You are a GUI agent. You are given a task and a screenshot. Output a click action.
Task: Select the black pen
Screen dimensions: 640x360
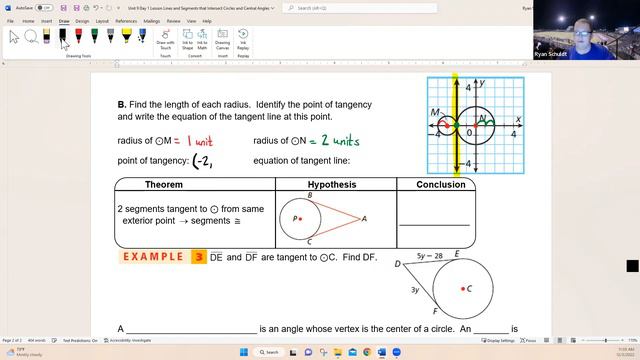pyautogui.click(x=62, y=36)
